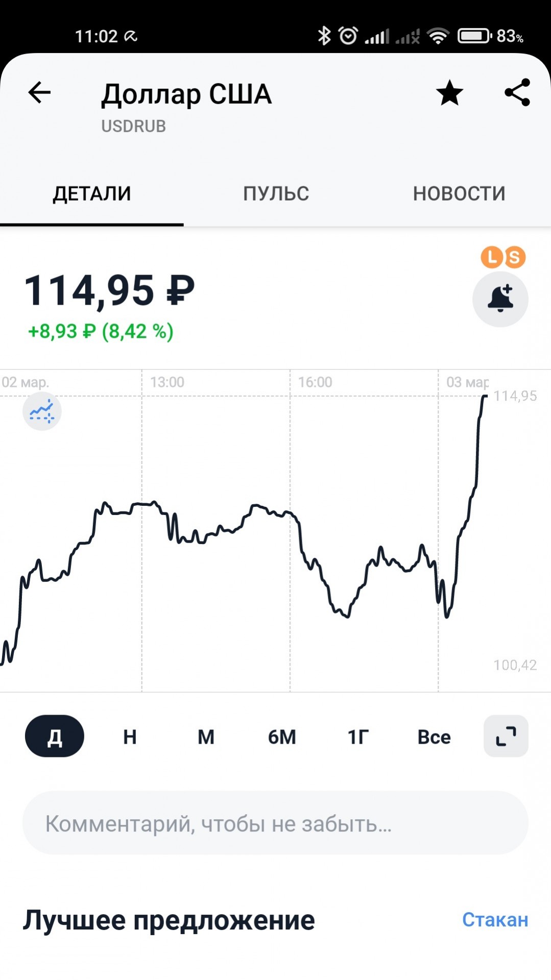551x980 pixels.
Task: Show the Все all-time range
Action: (434, 737)
